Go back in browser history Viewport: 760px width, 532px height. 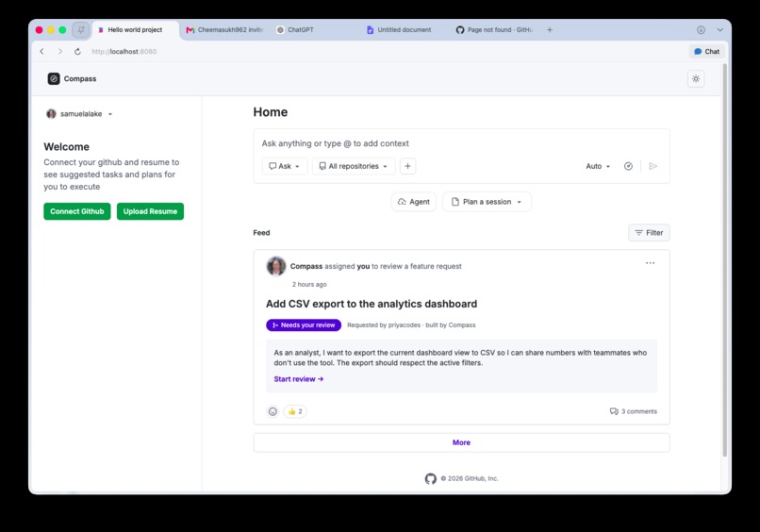tap(42, 51)
